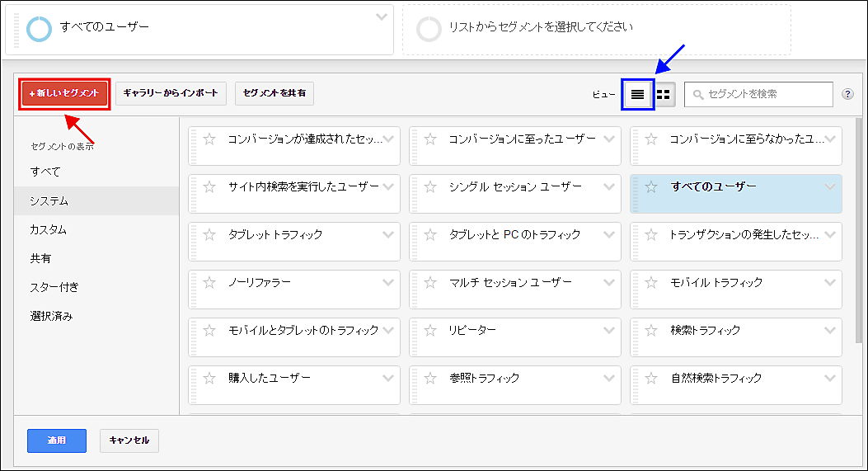Click the 適用 apply button
The height and width of the screenshot is (471, 868).
point(56,440)
